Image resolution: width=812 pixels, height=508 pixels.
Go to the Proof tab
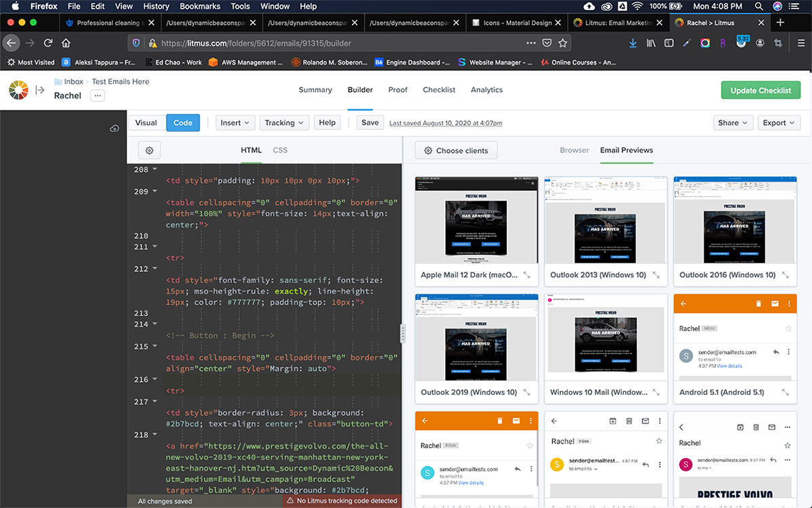tap(398, 90)
